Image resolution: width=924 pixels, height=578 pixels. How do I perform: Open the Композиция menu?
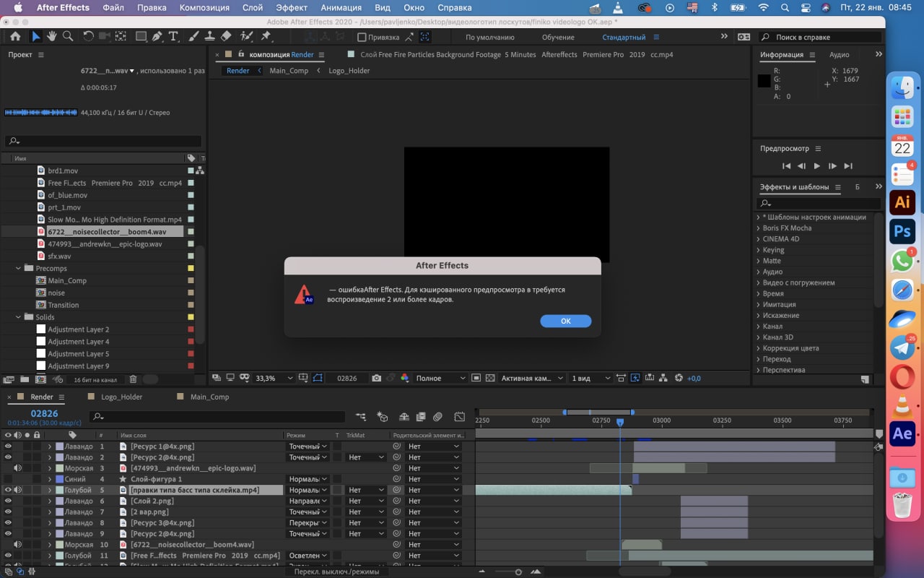point(204,8)
